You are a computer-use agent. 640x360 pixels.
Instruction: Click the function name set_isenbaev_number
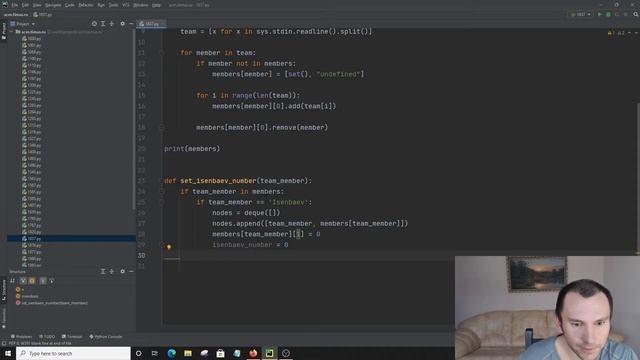tap(217, 181)
